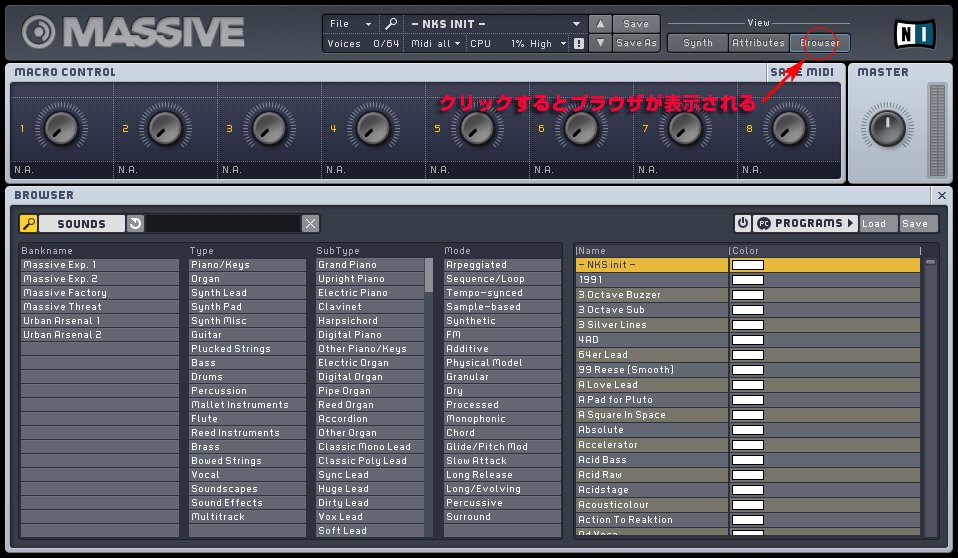Select Arpeggiated mode

pos(502,265)
